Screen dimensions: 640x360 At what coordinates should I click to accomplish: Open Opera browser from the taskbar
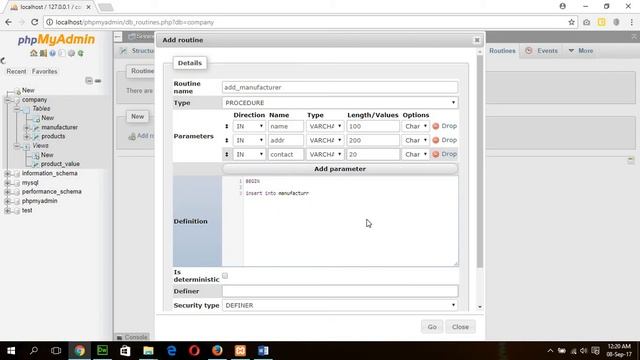point(194,351)
